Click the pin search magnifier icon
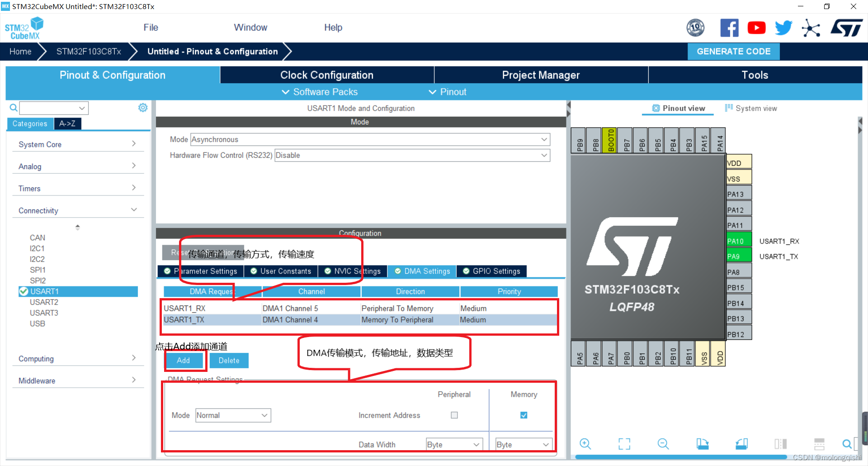 coord(847,444)
